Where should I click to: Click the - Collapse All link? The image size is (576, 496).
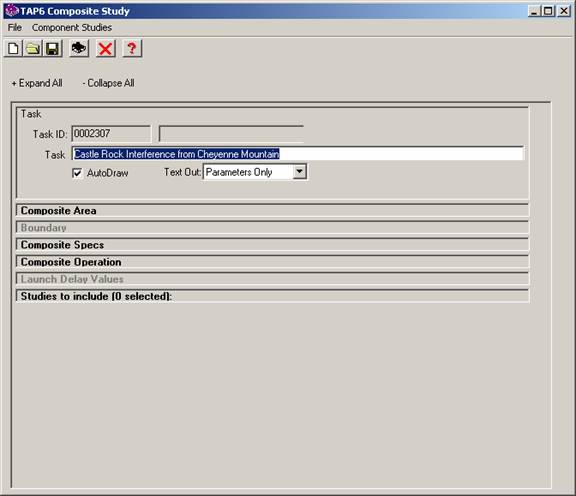[108, 83]
